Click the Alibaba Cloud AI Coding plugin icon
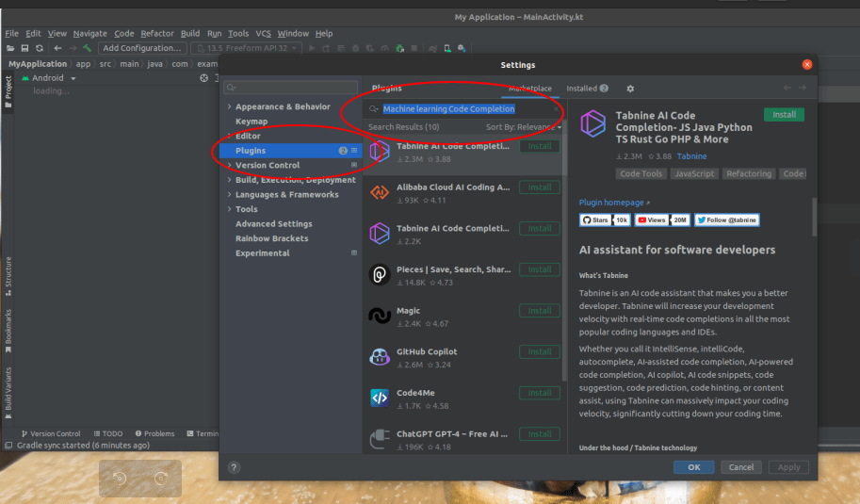This screenshot has width=860, height=504. (x=379, y=192)
